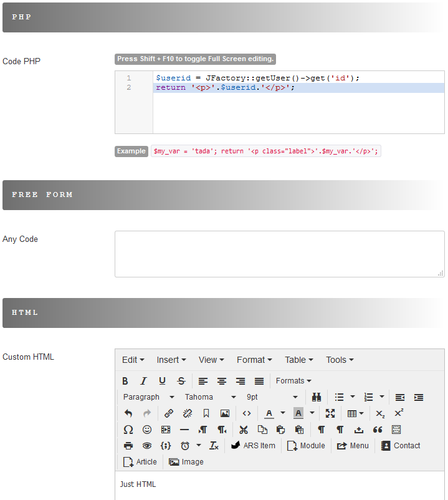
Task: Open the View menu
Action: pyautogui.click(x=211, y=360)
